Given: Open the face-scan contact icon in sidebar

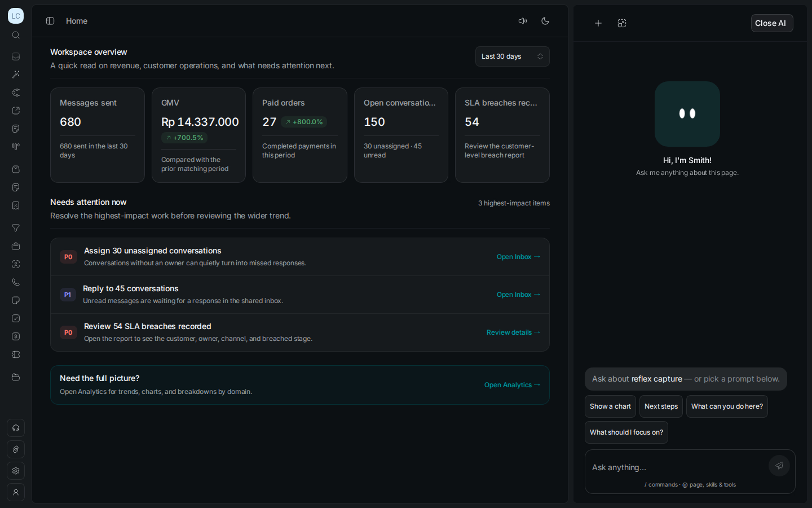Looking at the screenshot, I should click(x=16, y=264).
